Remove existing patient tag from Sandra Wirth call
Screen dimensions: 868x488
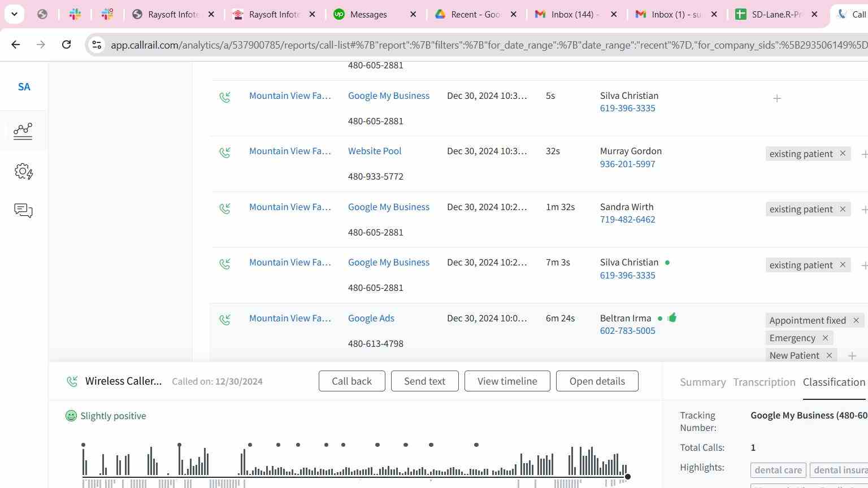pos(843,209)
